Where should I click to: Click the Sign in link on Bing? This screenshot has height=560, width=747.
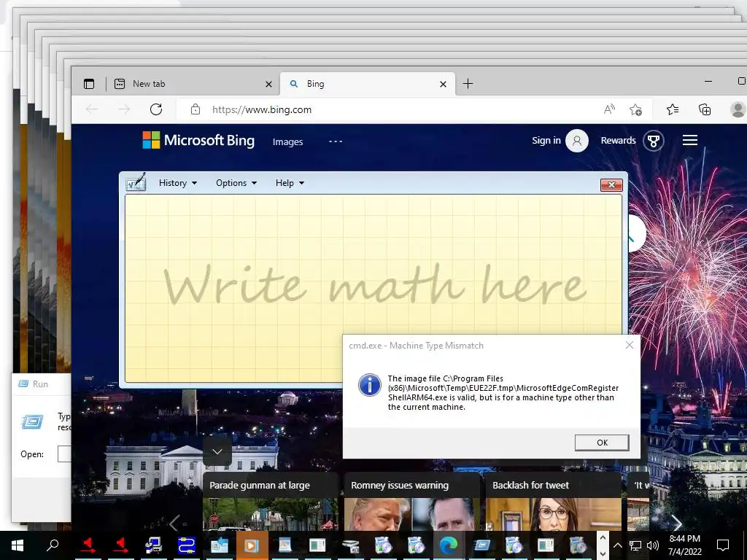[x=546, y=141]
